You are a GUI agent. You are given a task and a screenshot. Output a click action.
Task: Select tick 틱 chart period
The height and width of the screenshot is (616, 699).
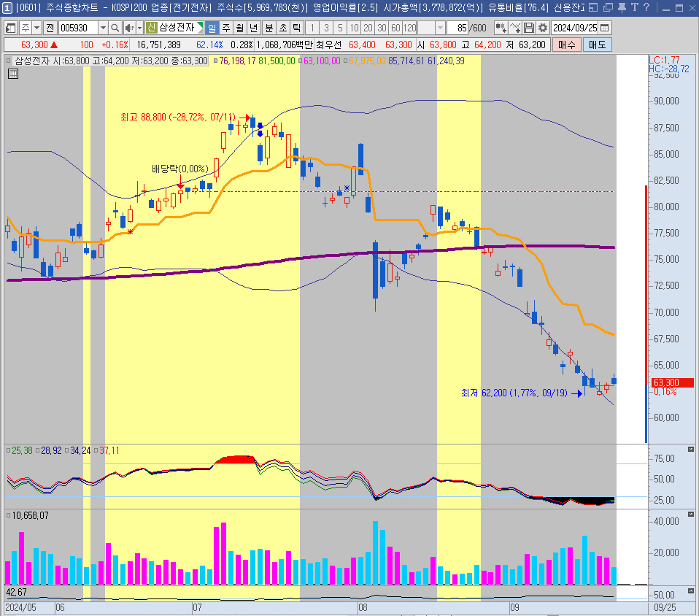[296, 28]
